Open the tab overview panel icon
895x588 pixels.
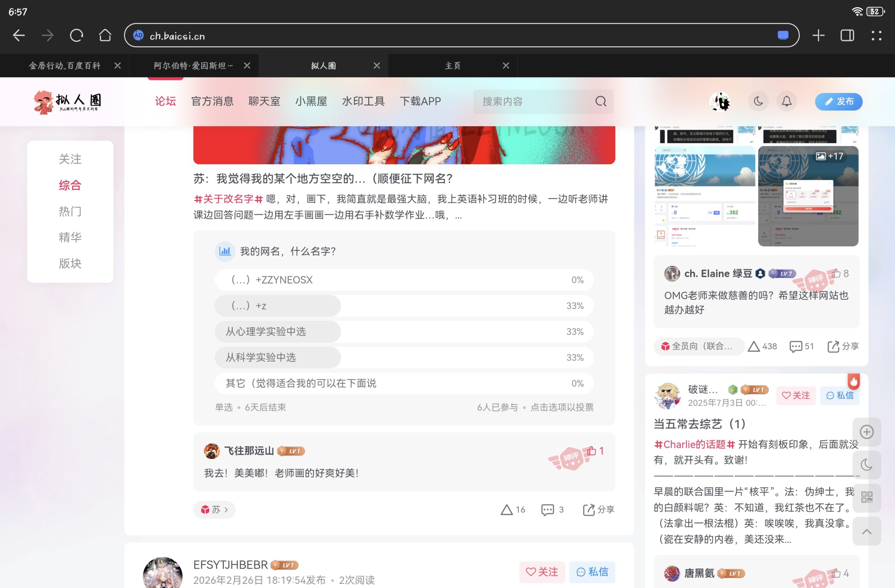point(847,36)
